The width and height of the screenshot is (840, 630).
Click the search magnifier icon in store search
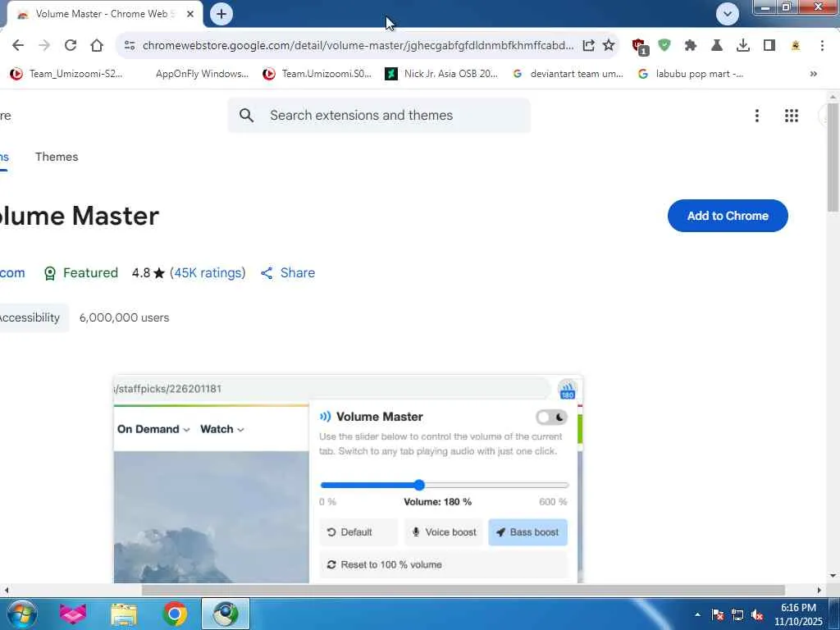pyautogui.click(x=246, y=115)
